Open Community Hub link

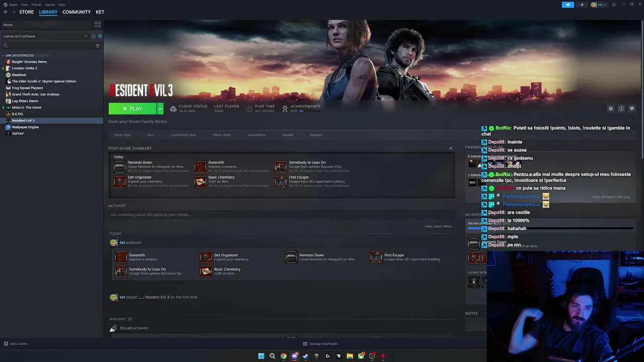point(183,135)
